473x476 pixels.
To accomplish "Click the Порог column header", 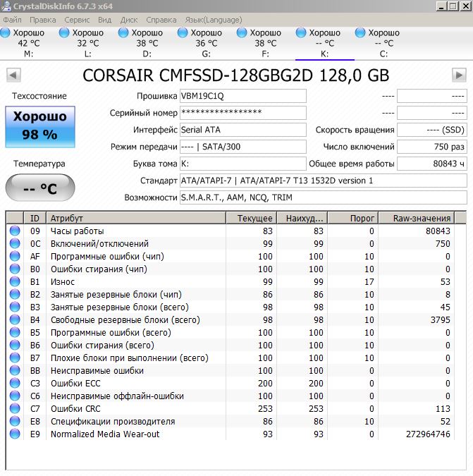I will [353, 218].
